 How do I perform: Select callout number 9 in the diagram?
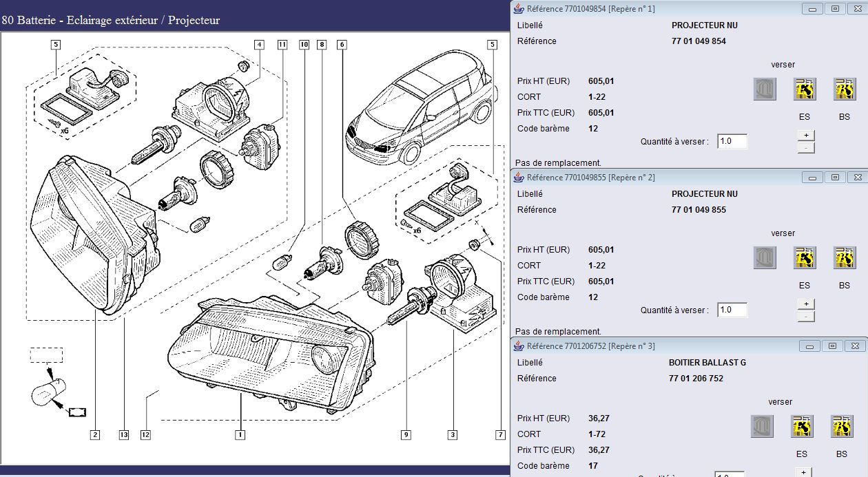tap(406, 434)
